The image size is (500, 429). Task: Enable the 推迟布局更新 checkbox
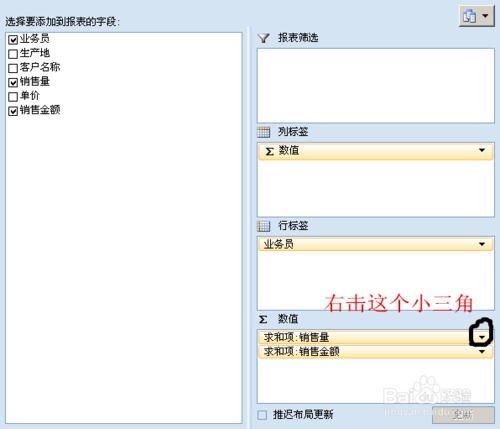click(262, 415)
